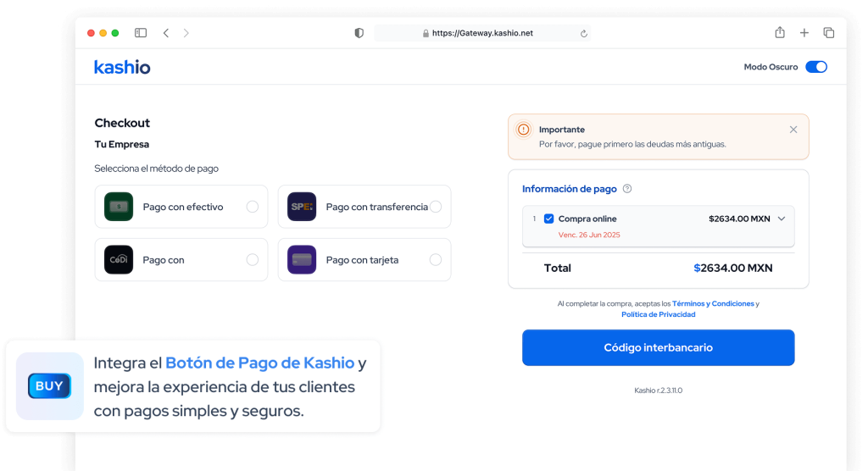Click the browser sidebar icon
This screenshot has width=868, height=471.
(x=141, y=33)
